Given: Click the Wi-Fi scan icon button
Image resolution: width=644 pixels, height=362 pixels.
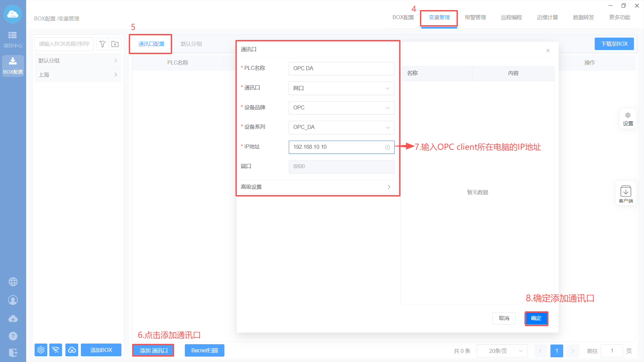Looking at the screenshot, I should pyautogui.click(x=56, y=350).
